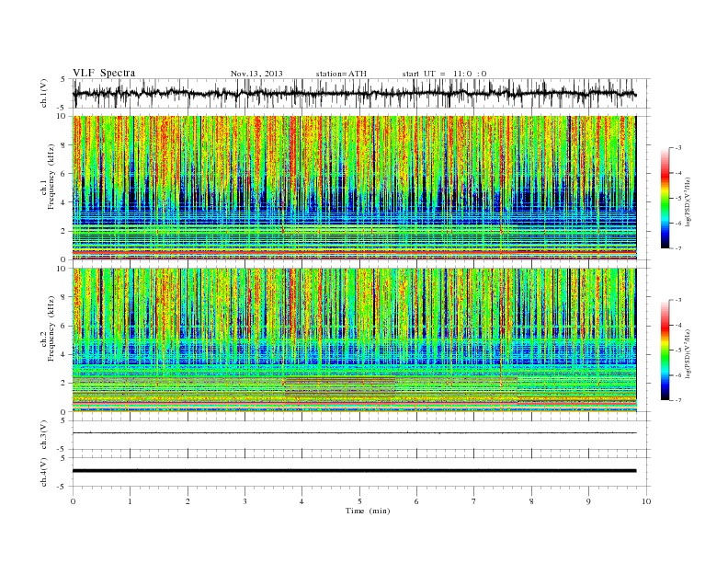
Task: Click the "8" kHz tick of ch.1 spectrogram
Action: coord(64,145)
